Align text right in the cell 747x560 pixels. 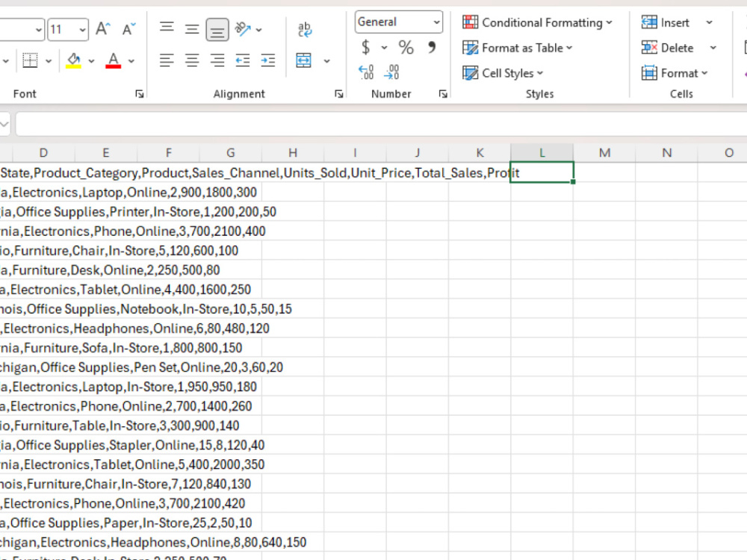coord(217,60)
